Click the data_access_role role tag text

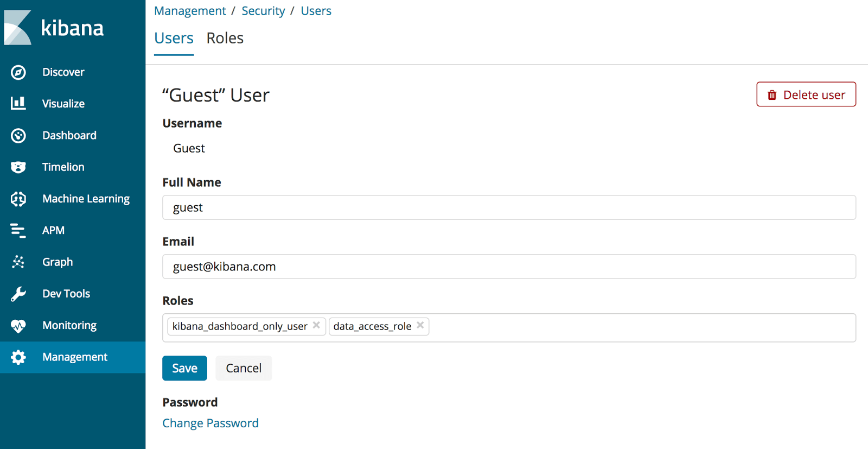tap(372, 326)
